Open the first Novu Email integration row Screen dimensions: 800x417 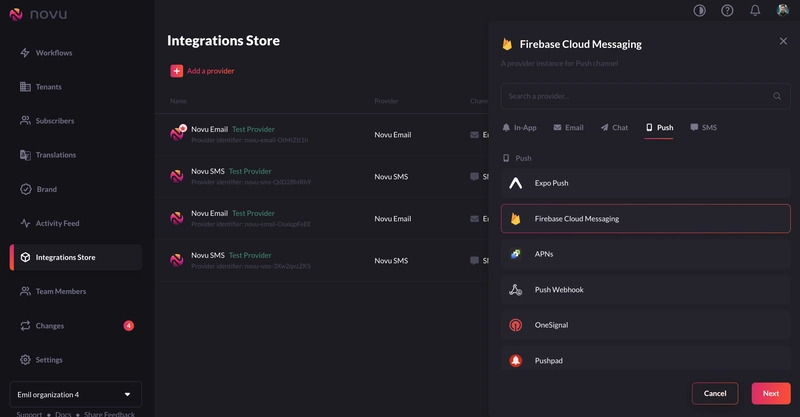pos(321,135)
